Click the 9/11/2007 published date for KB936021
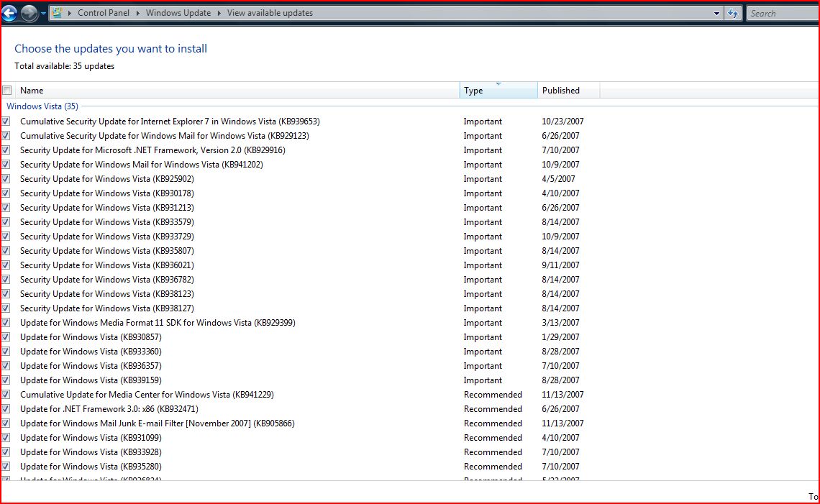The image size is (820, 504). pyautogui.click(x=560, y=265)
